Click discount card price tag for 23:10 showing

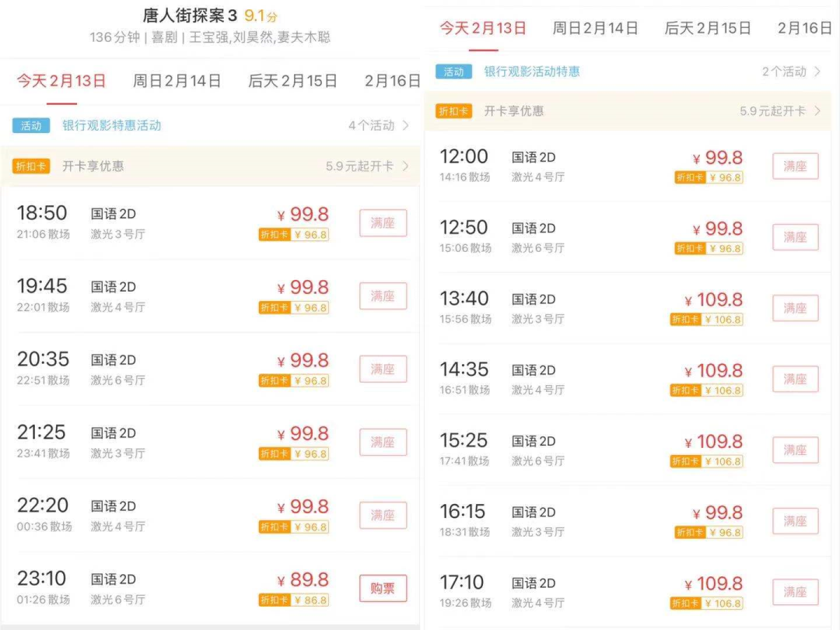pos(294,600)
